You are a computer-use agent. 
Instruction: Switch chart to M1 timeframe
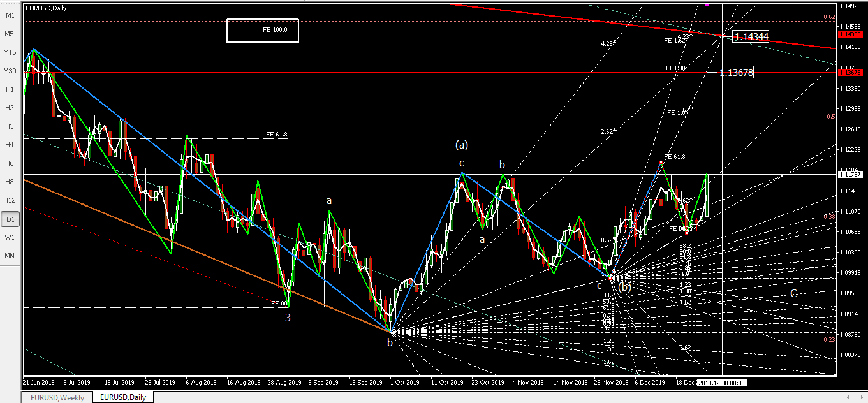click(x=10, y=15)
